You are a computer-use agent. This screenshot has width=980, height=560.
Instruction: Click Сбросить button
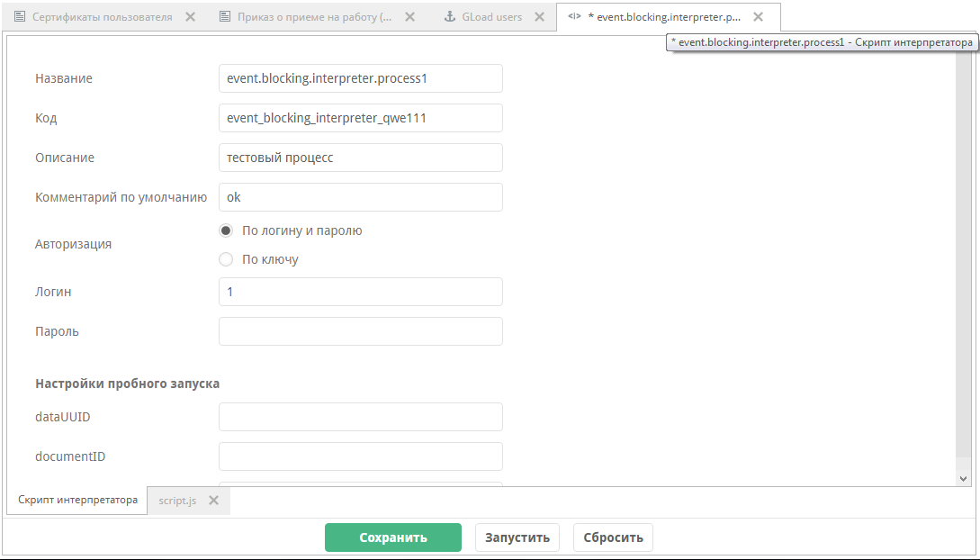tap(613, 537)
